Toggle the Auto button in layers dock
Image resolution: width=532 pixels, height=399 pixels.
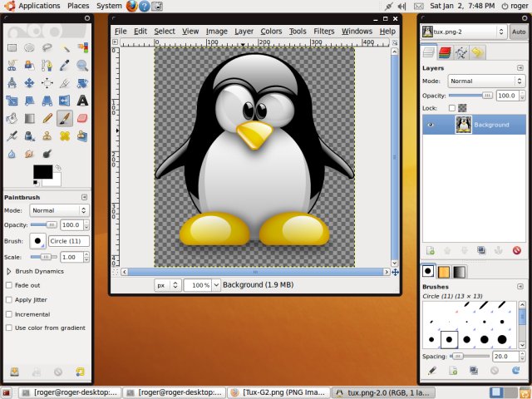click(519, 32)
